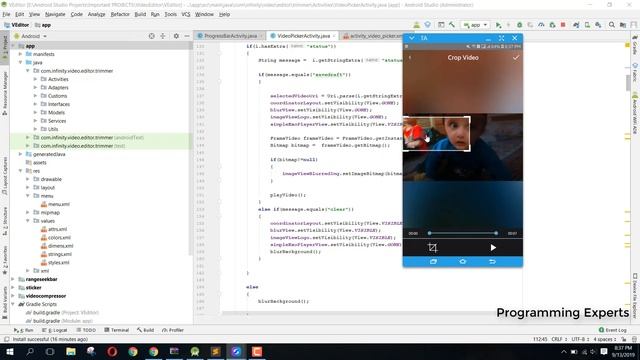Image resolution: width=640 pixels, height=360 pixels.
Task: Click the right handle of video trim slider
Action: pos(496,233)
